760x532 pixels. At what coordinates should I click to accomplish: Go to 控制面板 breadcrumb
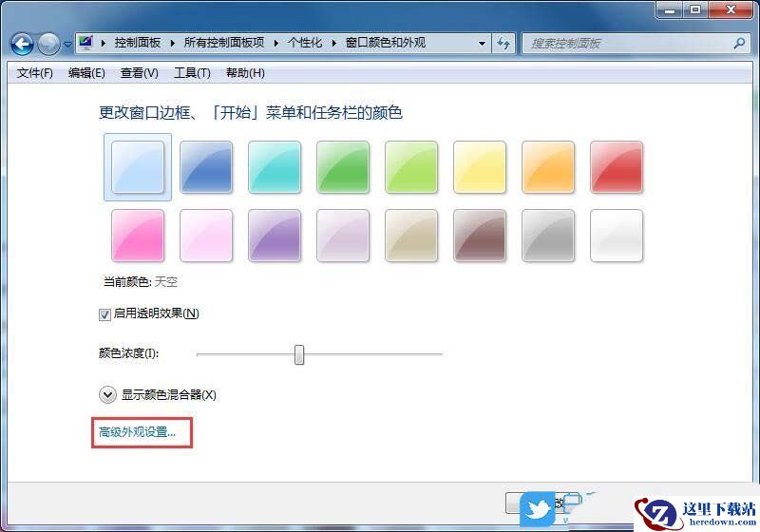pos(138,43)
